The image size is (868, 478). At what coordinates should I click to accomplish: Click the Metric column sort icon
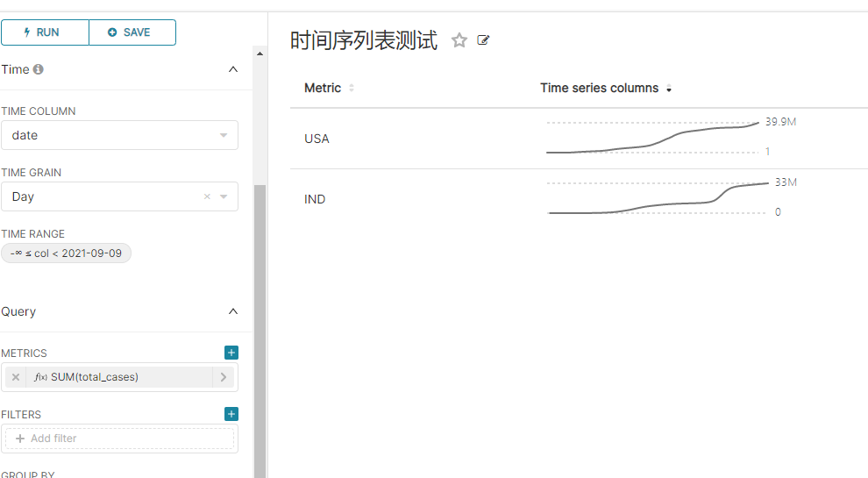(352, 88)
